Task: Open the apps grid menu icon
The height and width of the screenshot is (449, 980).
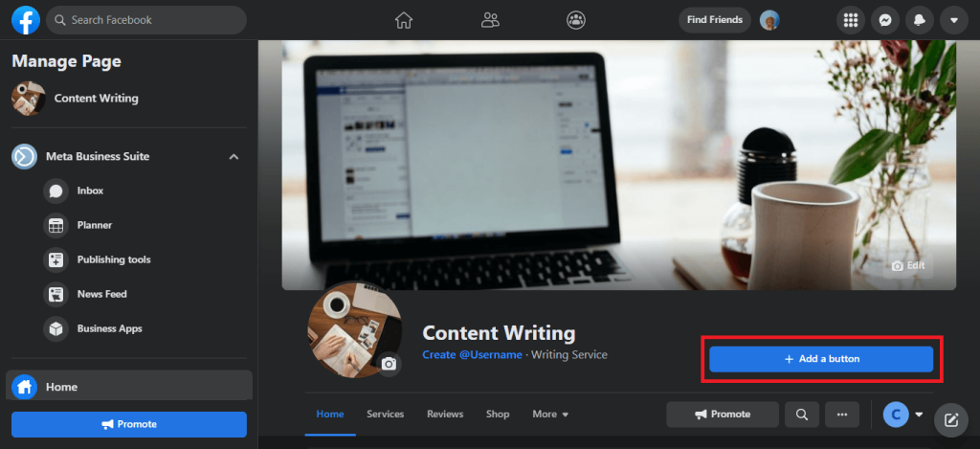Action: 850,20
